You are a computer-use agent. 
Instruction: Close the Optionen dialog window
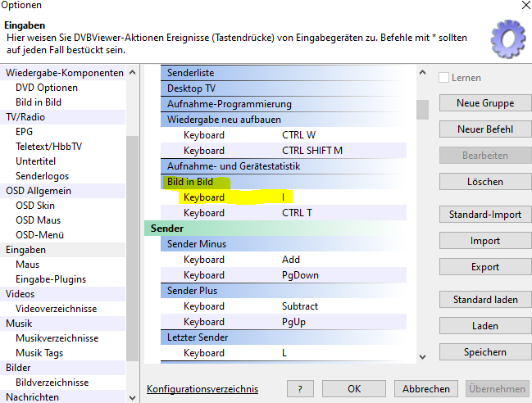click(524, 6)
